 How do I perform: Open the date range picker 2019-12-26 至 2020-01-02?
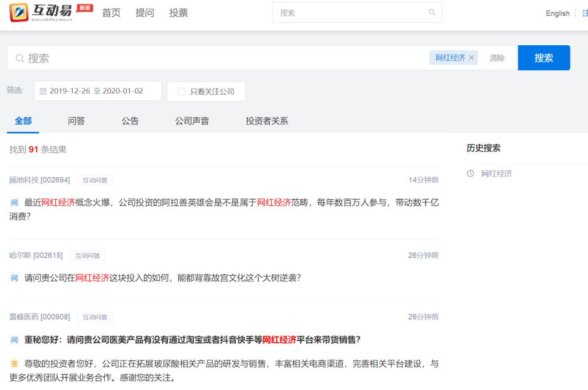pos(97,91)
